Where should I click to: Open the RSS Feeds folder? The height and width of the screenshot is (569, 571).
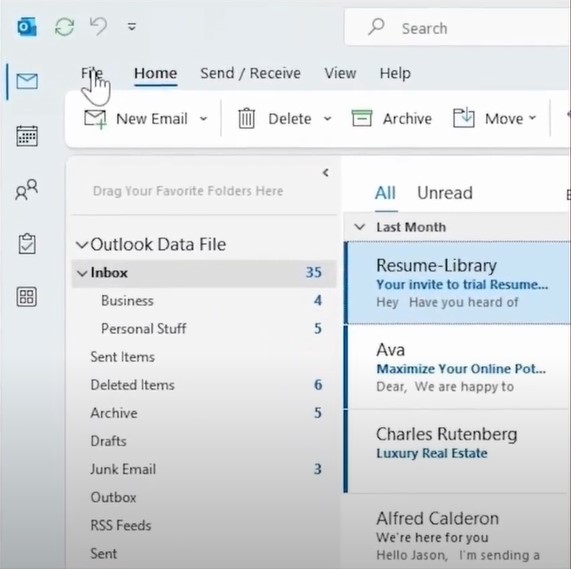[204, 525]
